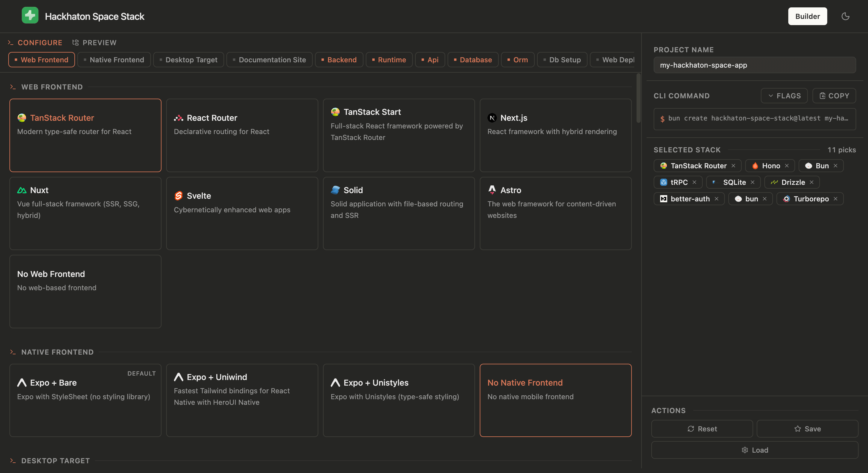Image resolution: width=868 pixels, height=473 pixels.
Task: Jump to Runtime category tab
Action: coord(389,60)
